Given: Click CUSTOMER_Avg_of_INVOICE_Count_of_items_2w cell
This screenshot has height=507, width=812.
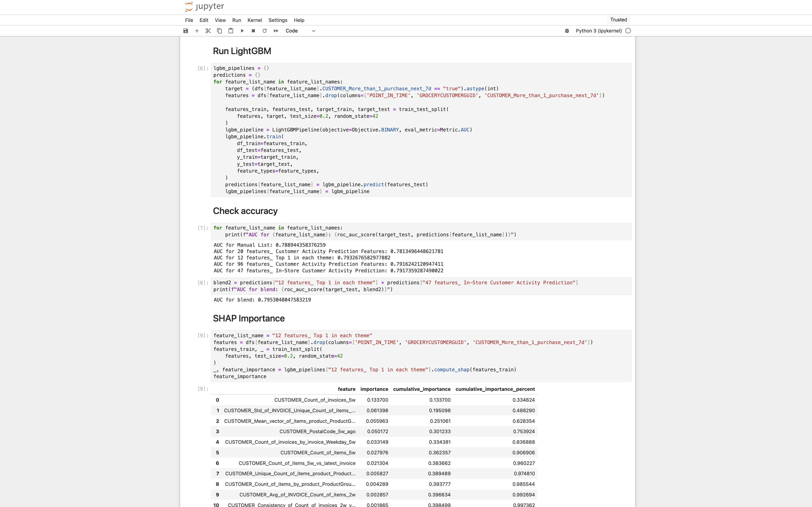Looking at the screenshot, I should point(297,495).
